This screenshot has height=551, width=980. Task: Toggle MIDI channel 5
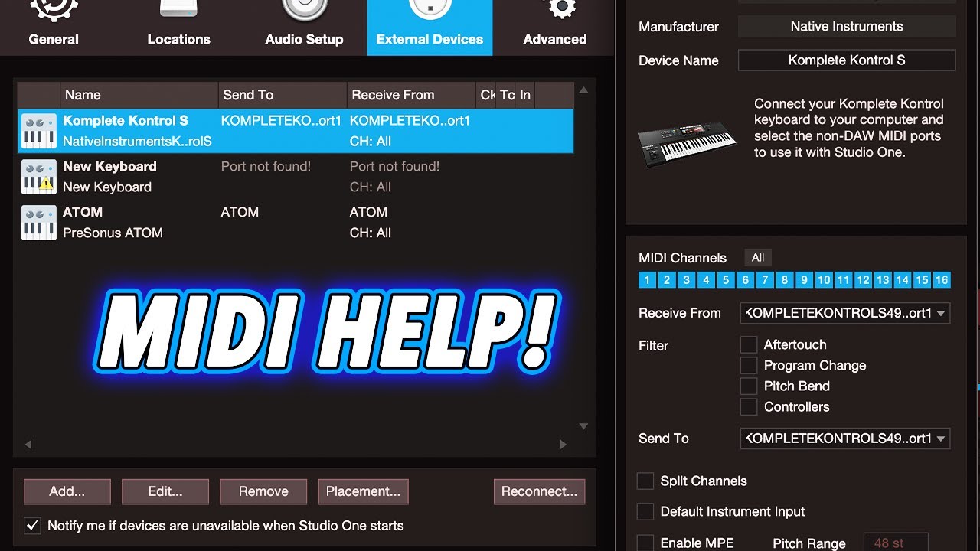726,280
